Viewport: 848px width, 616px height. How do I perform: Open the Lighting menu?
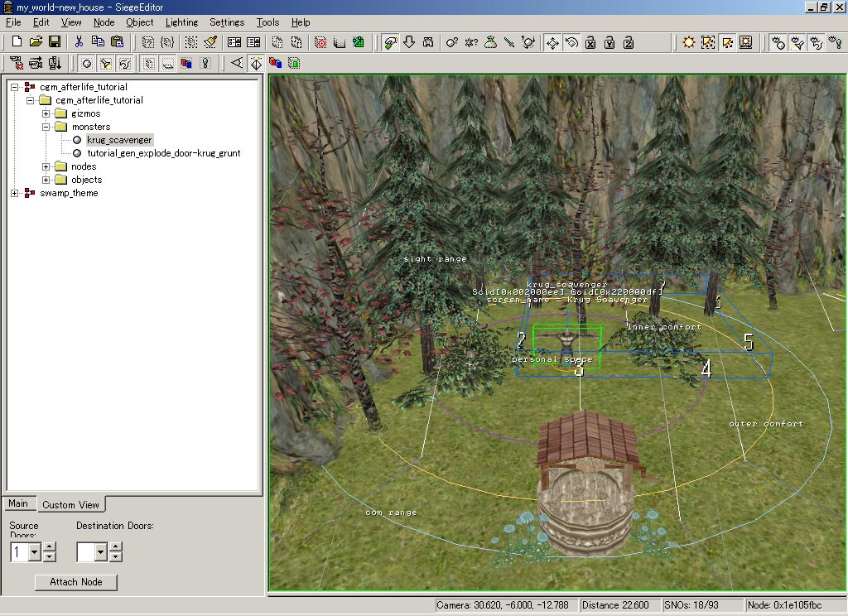[x=181, y=22]
